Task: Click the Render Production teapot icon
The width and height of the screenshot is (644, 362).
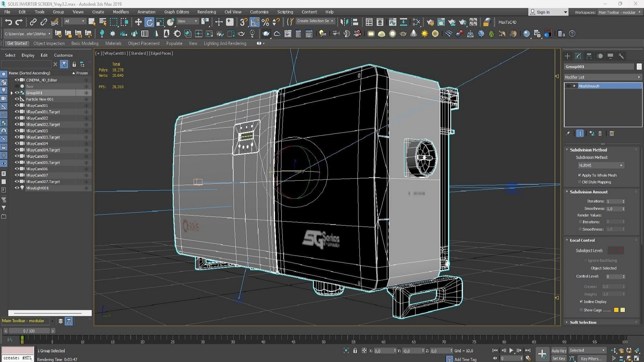Action: pos(463,22)
